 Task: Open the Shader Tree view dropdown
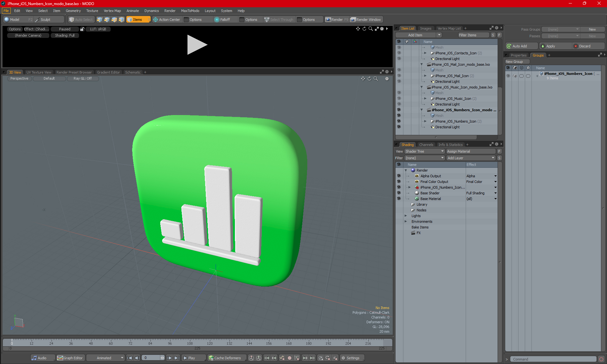[x=425, y=151]
